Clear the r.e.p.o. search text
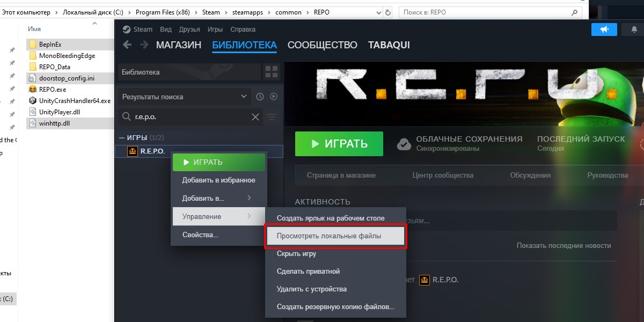Viewport: 644px width, 322px height. 255,117
